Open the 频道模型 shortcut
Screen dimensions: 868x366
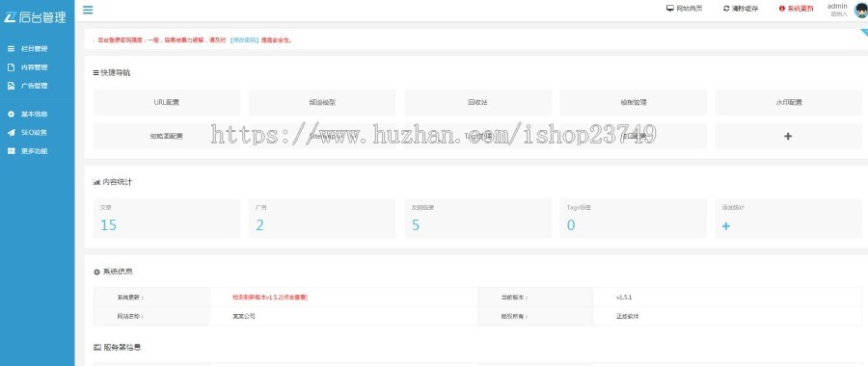[322, 102]
